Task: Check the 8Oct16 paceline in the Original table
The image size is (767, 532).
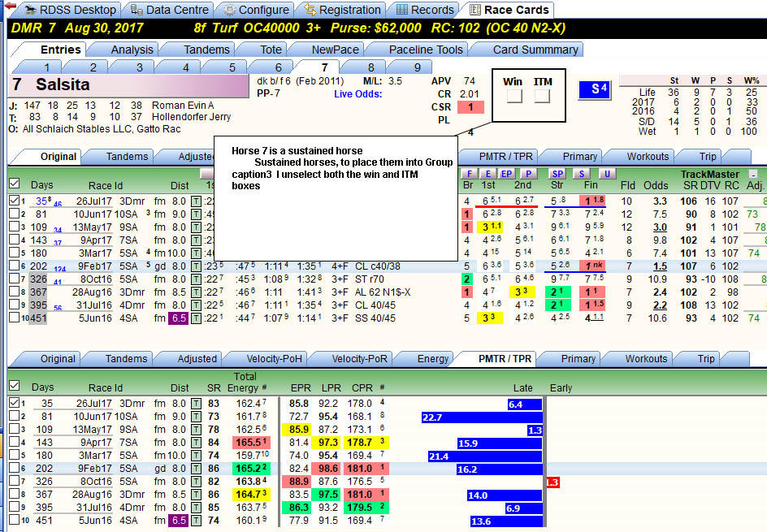Action: point(14,279)
